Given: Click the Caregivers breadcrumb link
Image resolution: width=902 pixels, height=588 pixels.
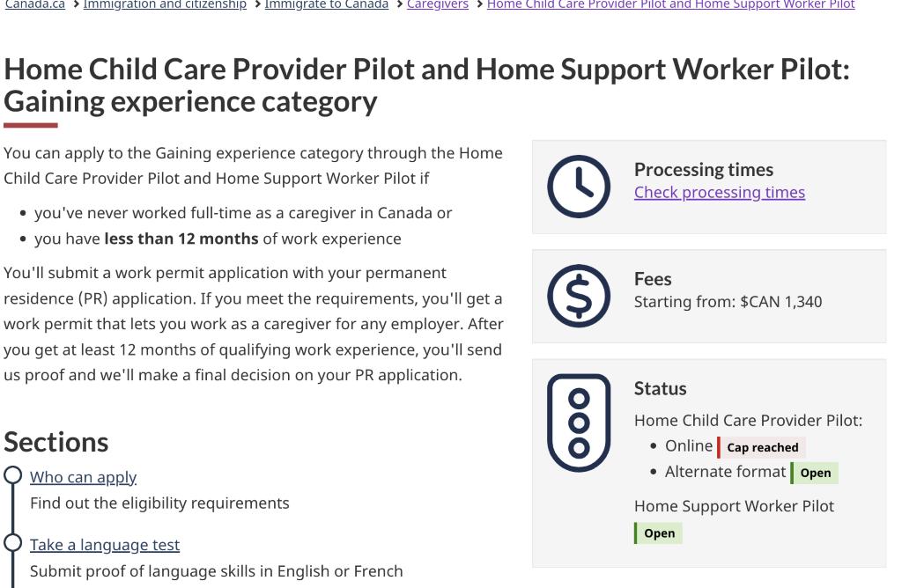Looking at the screenshot, I should (x=437, y=4).
